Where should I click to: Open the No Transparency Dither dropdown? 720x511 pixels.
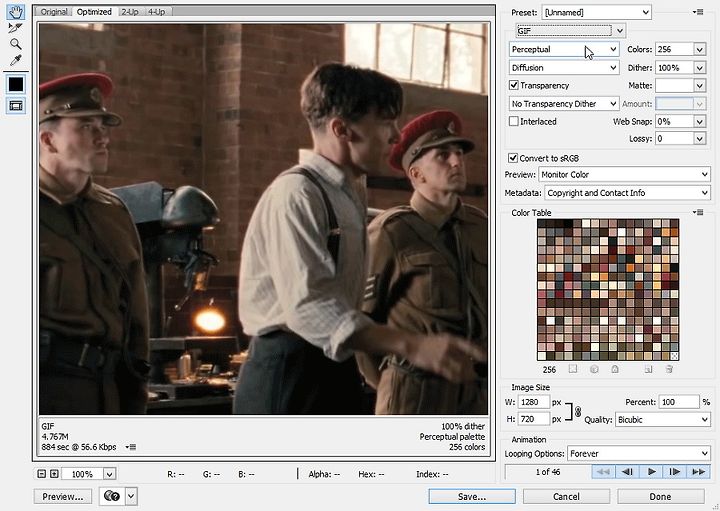pos(564,104)
